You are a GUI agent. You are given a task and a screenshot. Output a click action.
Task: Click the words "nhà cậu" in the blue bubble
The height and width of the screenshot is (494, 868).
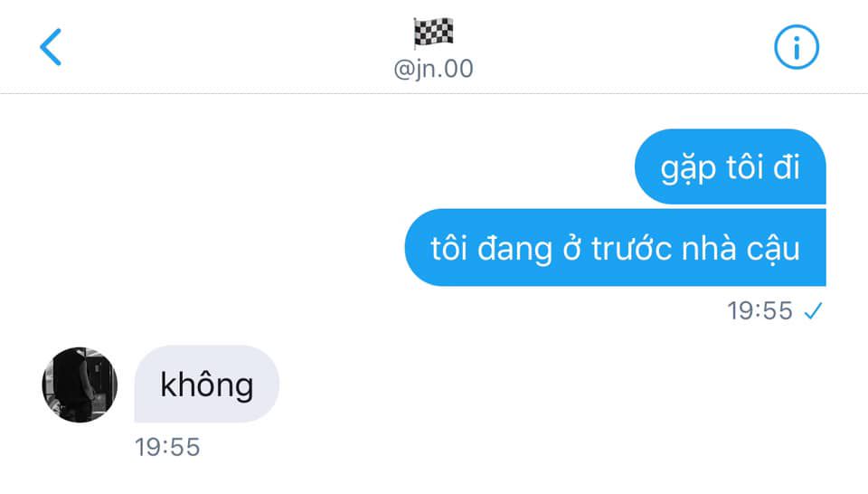click(x=741, y=249)
